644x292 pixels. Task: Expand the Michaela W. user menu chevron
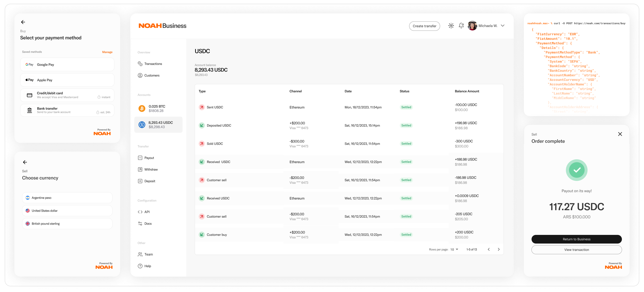click(502, 26)
